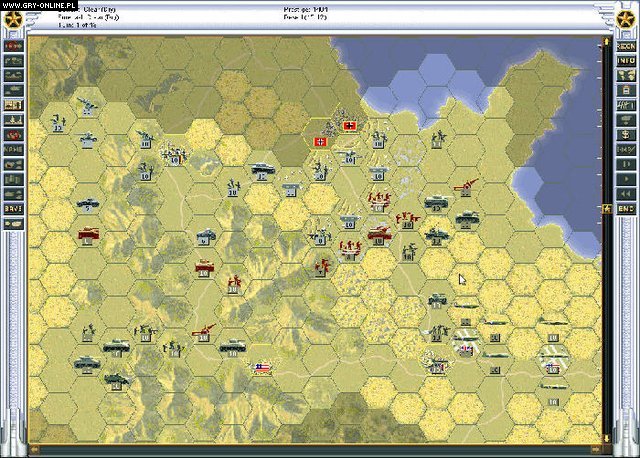Select the red unit on far west edge
Screen dimensions: 640x458
[x=88, y=235]
